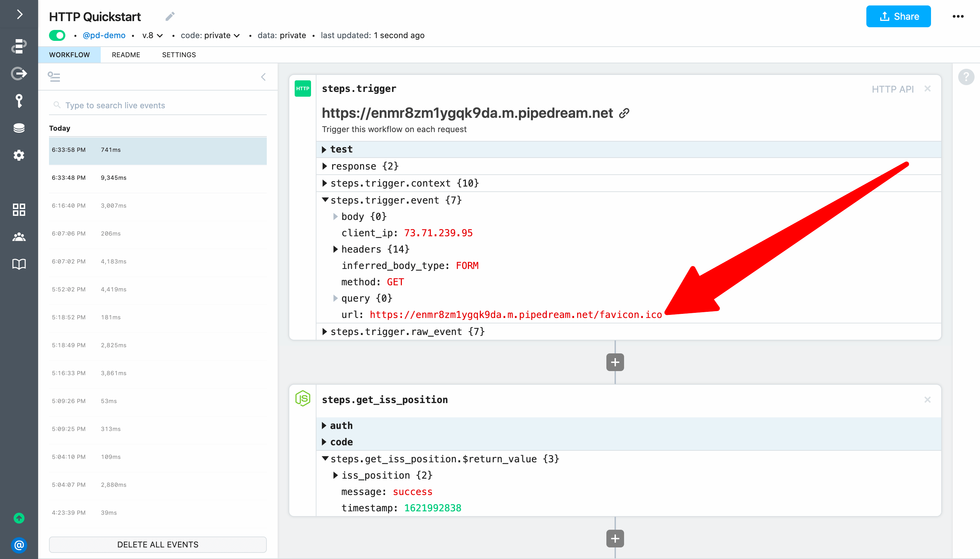Open the v.8 version dropdown

point(152,35)
